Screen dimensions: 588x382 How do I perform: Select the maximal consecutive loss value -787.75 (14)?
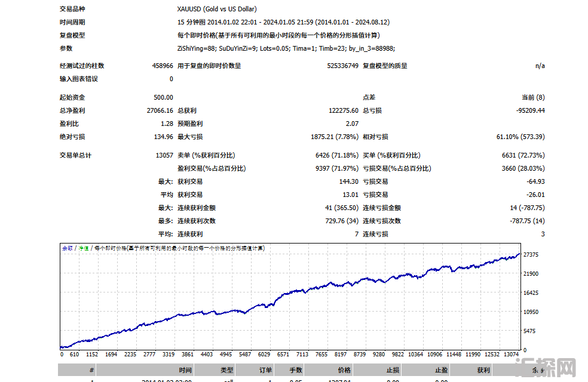click(x=527, y=221)
